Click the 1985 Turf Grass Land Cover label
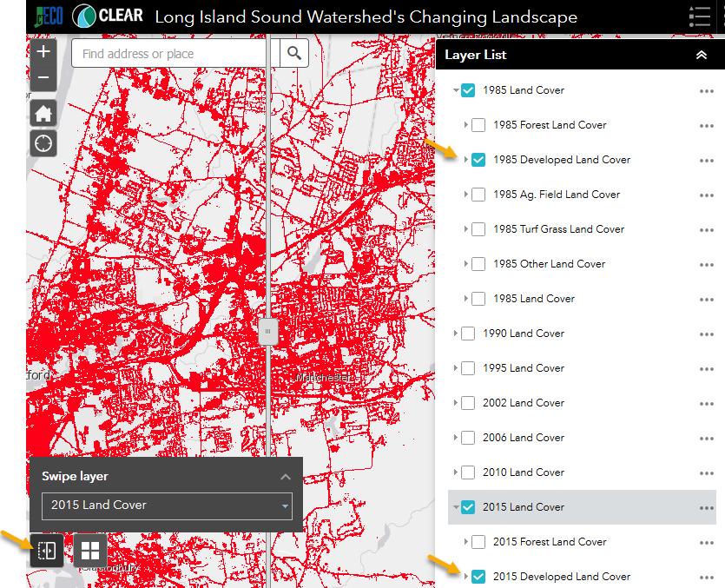 pyautogui.click(x=558, y=229)
